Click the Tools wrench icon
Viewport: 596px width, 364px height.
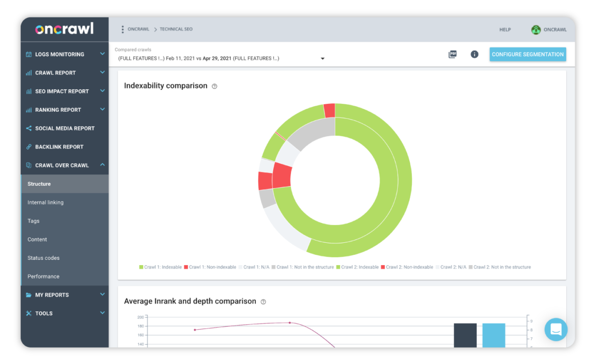click(x=29, y=313)
